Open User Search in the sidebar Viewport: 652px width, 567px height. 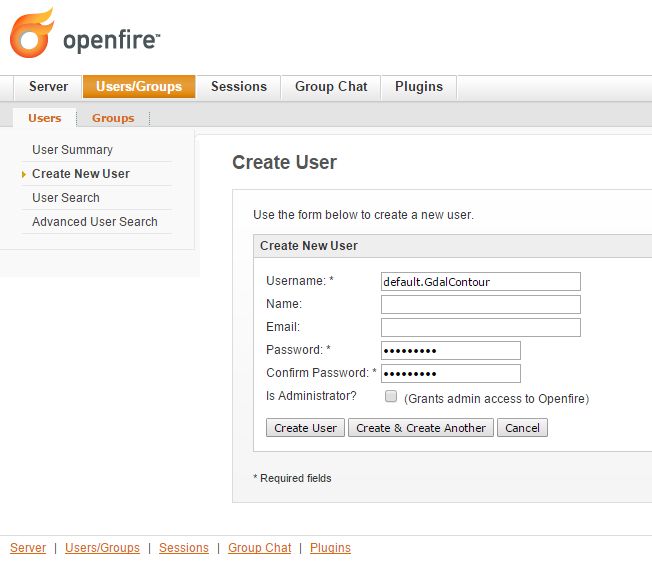(x=66, y=198)
